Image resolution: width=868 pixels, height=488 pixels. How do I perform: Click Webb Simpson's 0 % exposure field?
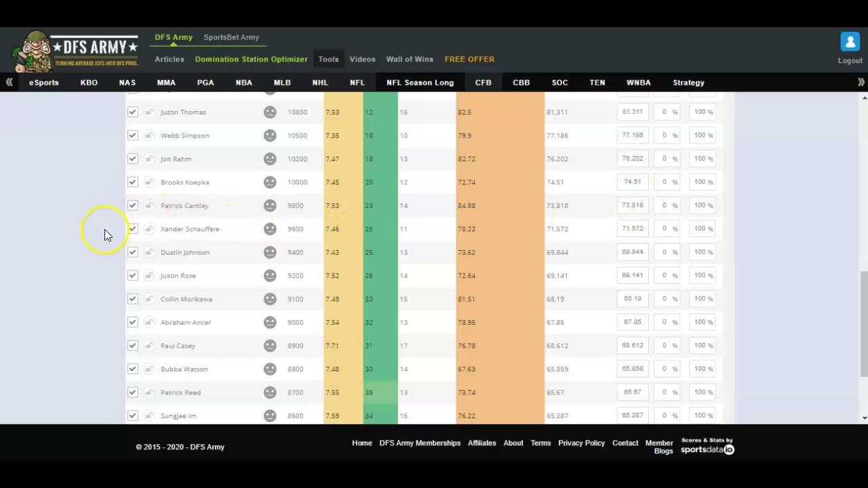667,135
